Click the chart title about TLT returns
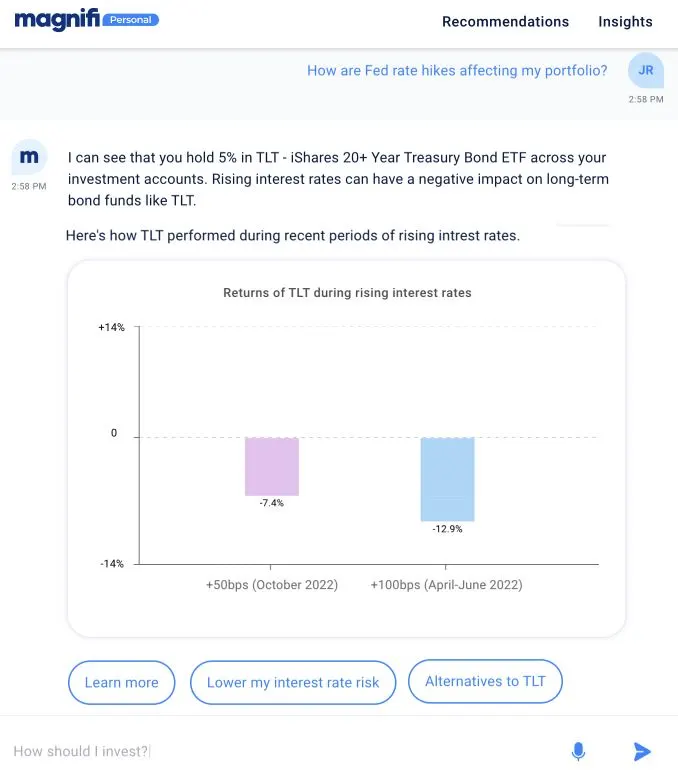Image resolution: width=678 pixels, height=770 pixels. pos(347,293)
